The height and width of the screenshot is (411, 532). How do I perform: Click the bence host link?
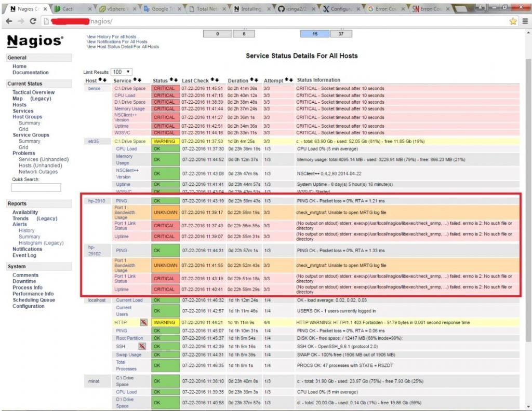pyautogui.click(x=94, y=88)
